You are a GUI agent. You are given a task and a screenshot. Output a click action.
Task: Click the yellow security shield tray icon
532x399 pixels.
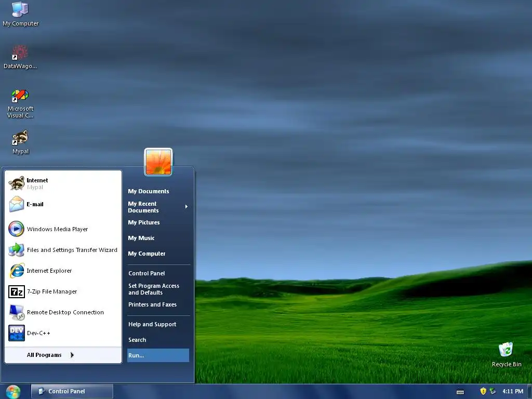coord(483,391)
